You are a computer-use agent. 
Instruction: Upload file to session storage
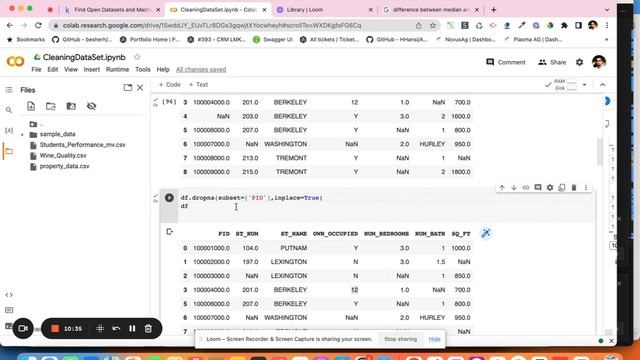[31, 106]
